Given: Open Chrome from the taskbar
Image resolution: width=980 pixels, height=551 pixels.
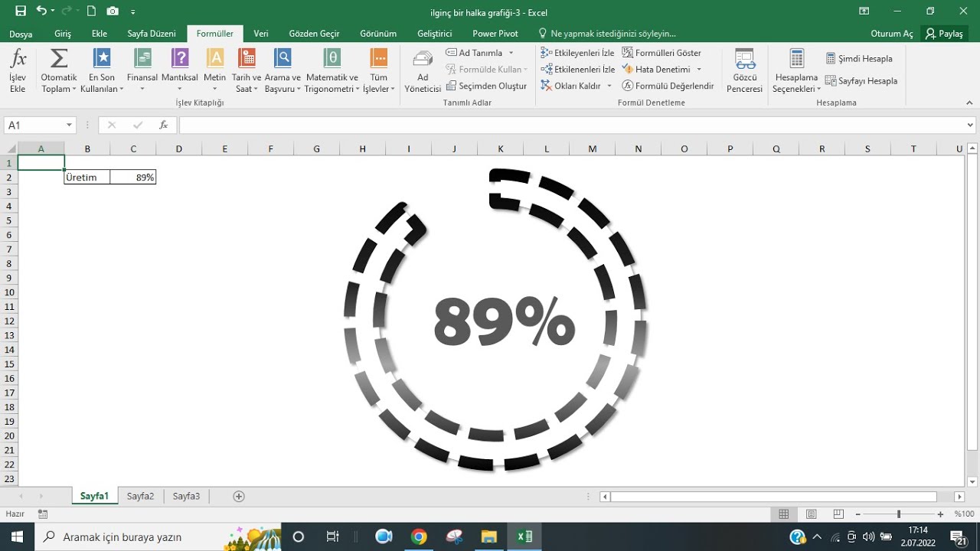Looking at the screenshot, I should pos(418,536).
